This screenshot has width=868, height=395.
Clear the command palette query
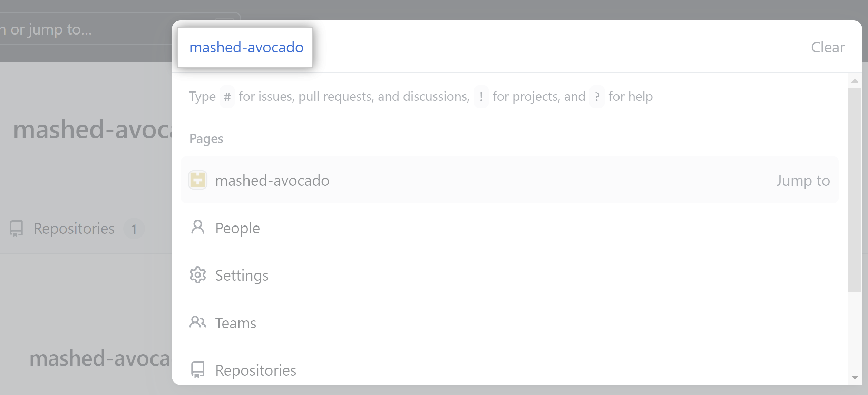click(x=828, y=47)
